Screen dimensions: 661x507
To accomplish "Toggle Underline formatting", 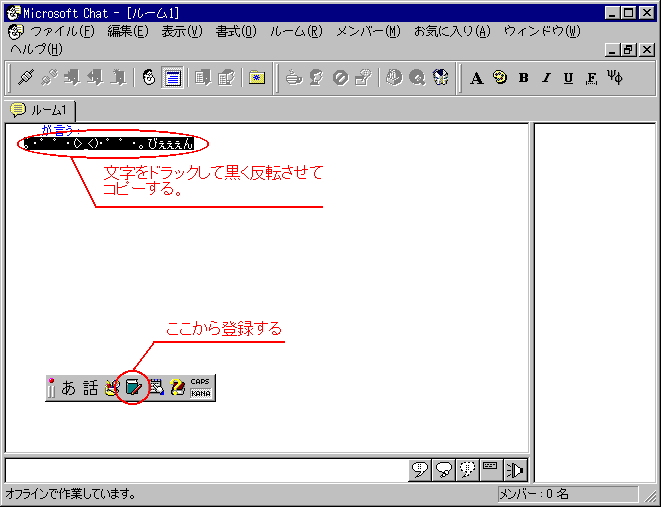I will click(569, 78).
